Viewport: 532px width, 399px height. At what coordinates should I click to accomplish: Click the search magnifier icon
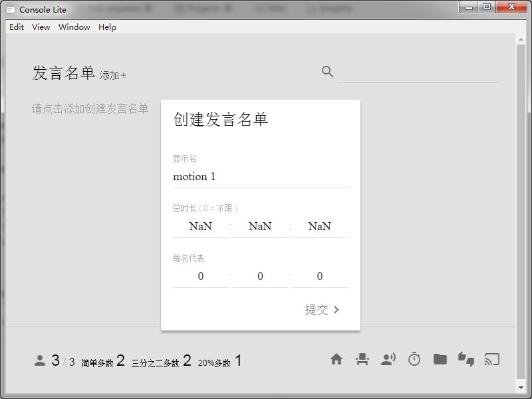coord(327,71)
